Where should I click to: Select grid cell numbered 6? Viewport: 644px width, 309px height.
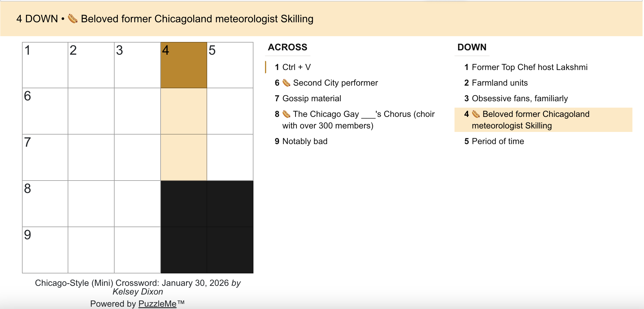(45, 111)
